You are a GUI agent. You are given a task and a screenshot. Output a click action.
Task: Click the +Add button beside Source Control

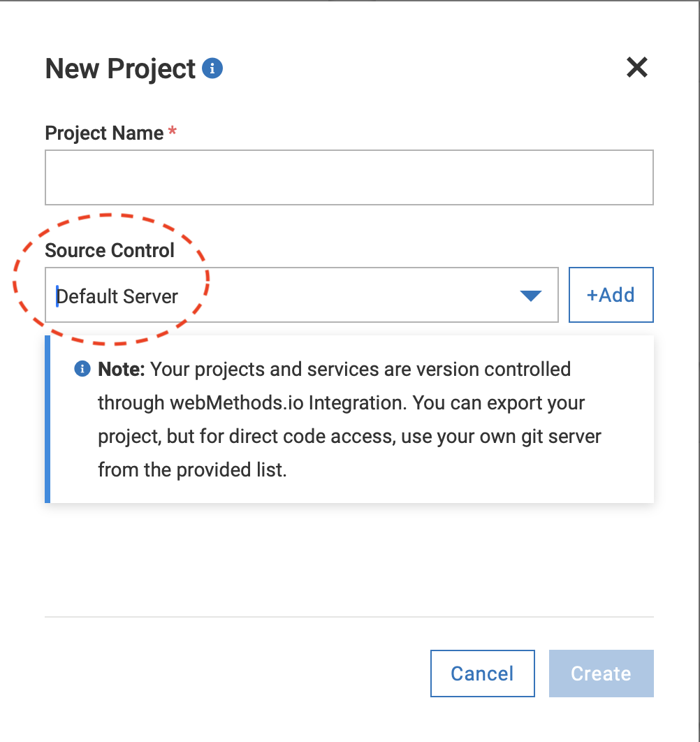[x=611, y=294]
